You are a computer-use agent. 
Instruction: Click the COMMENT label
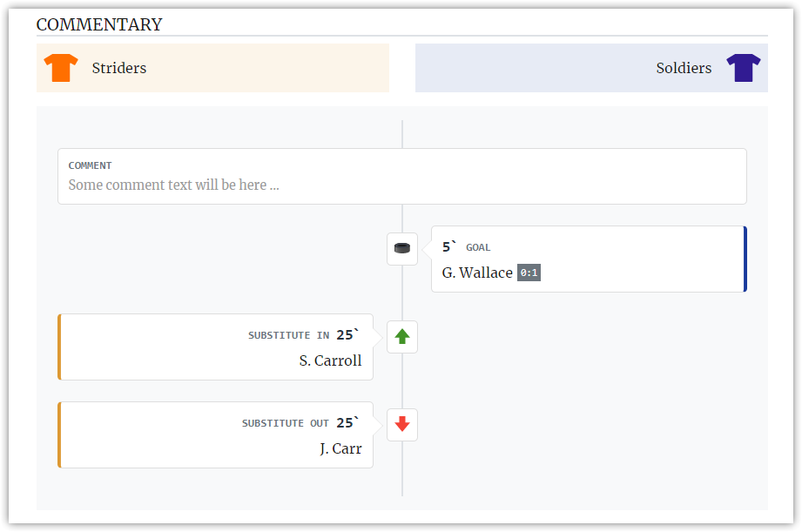(90, 165)
